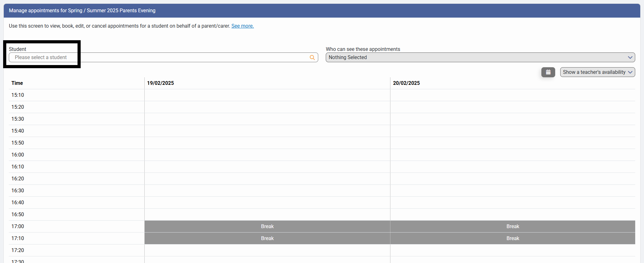Click the 17:10 Break on 20/02/2025
644x263 pixels.
tap(513, 238)
